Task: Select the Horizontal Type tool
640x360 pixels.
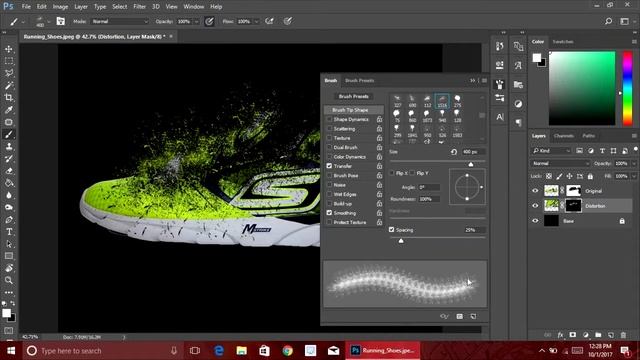Action: click(x=9, y=232)
